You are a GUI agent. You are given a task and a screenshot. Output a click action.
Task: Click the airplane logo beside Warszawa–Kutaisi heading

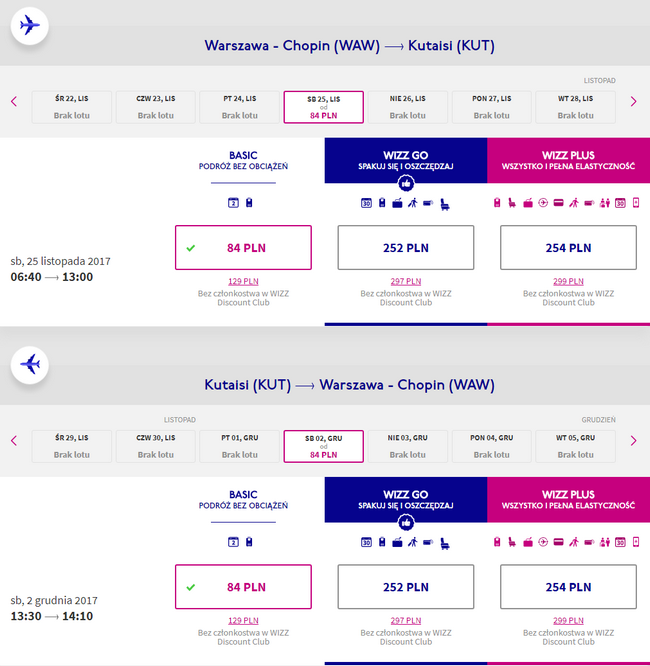pyautogui.click(x=30, y=25)
